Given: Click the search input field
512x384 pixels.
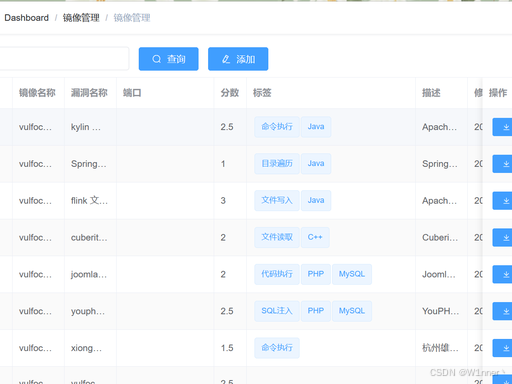Looking at the screenshot, I should click(x=64, y=59).
